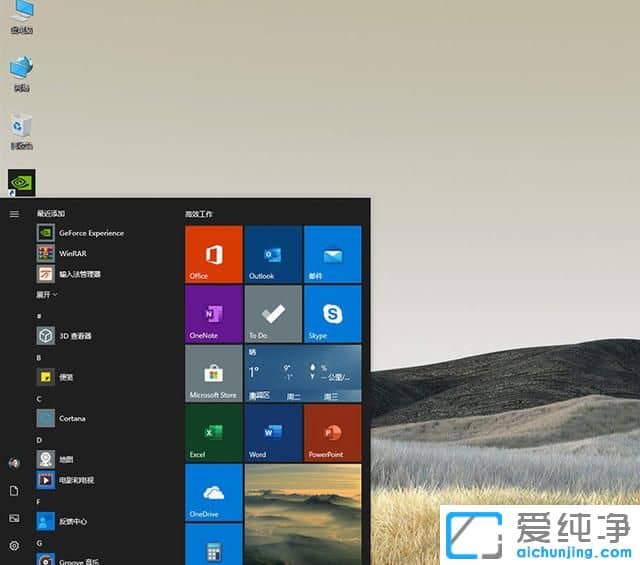The width and height of the screenshot is (640, 565).
Task: Open Cortana from the app list
Action: point(73,418)
